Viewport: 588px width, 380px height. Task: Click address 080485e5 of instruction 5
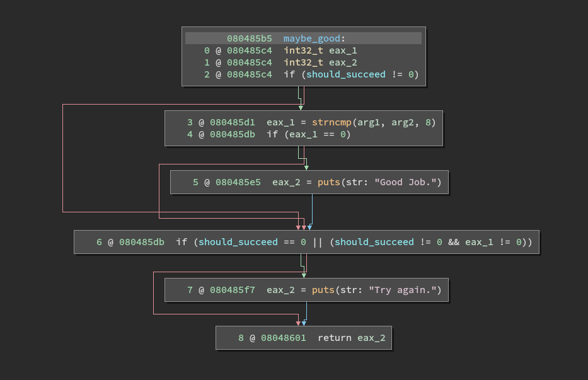click(x=238, y=183)
